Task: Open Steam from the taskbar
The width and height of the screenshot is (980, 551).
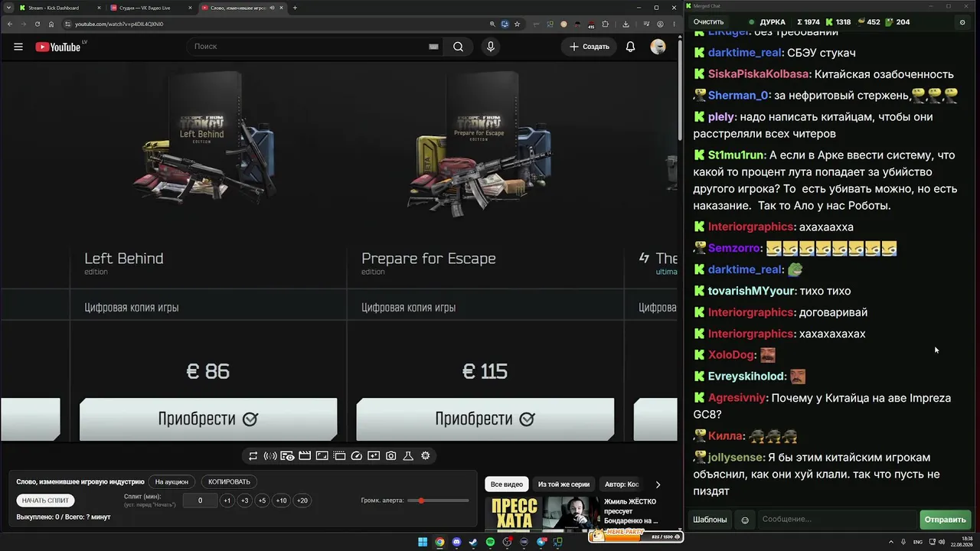Action: tap(473, 542)
